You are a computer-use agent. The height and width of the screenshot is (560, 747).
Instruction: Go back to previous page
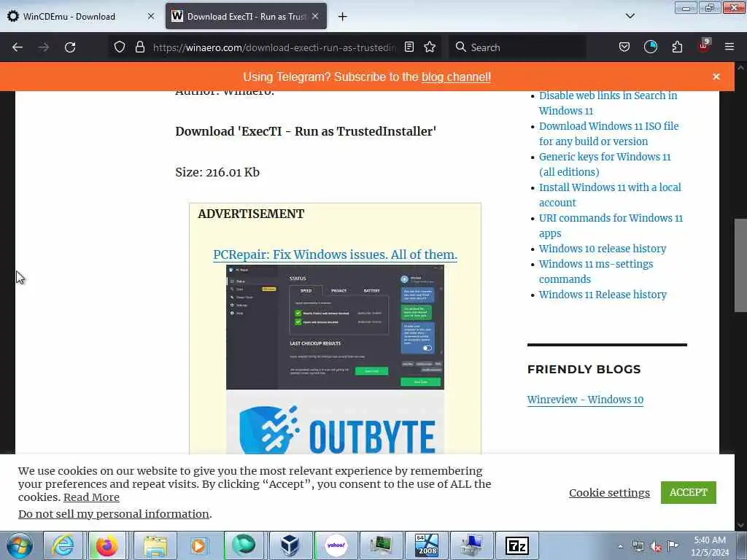pos(18,47)
